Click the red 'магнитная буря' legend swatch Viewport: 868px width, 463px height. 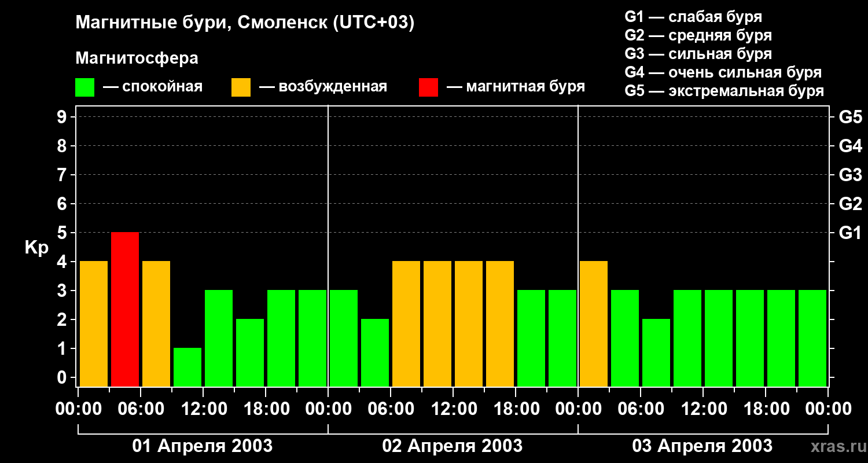pos(428,87)
